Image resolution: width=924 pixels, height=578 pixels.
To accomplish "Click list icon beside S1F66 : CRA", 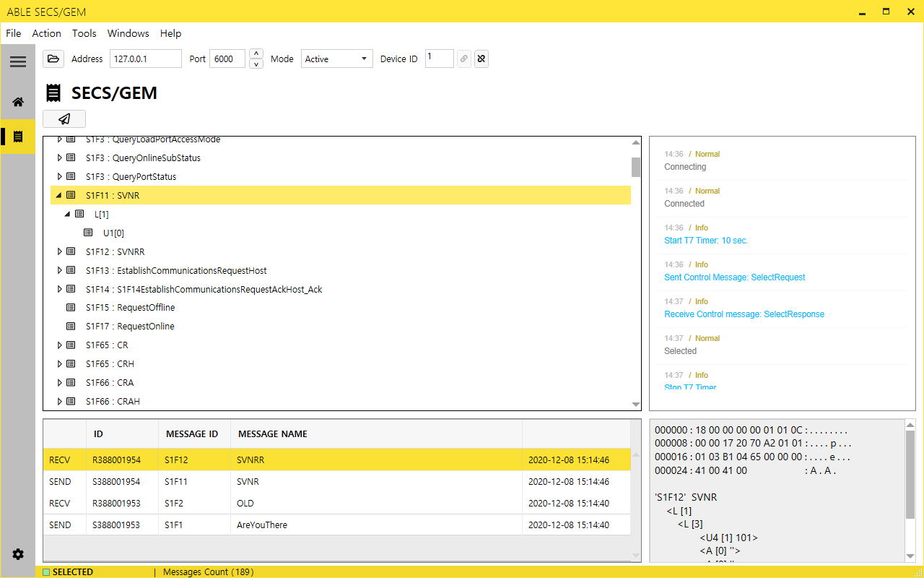I will pos(71,383).
